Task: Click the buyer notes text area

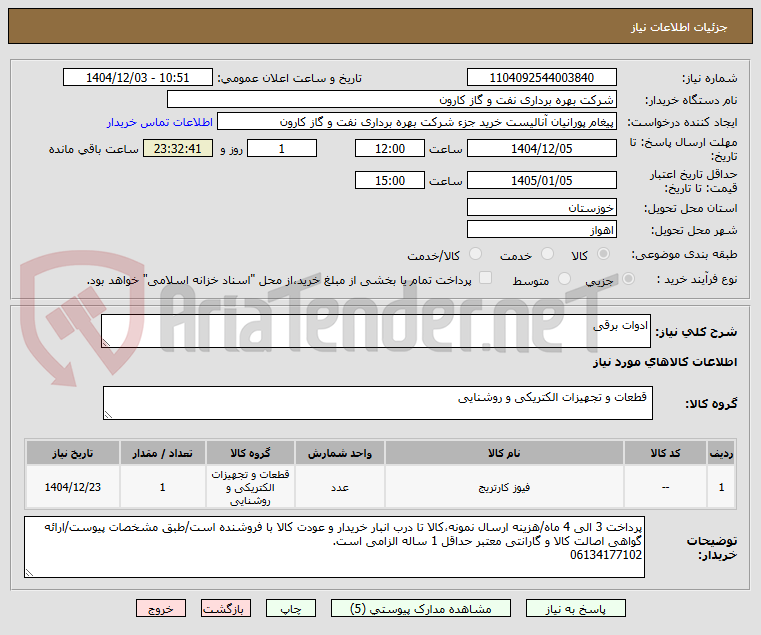Action: (334, 547)
